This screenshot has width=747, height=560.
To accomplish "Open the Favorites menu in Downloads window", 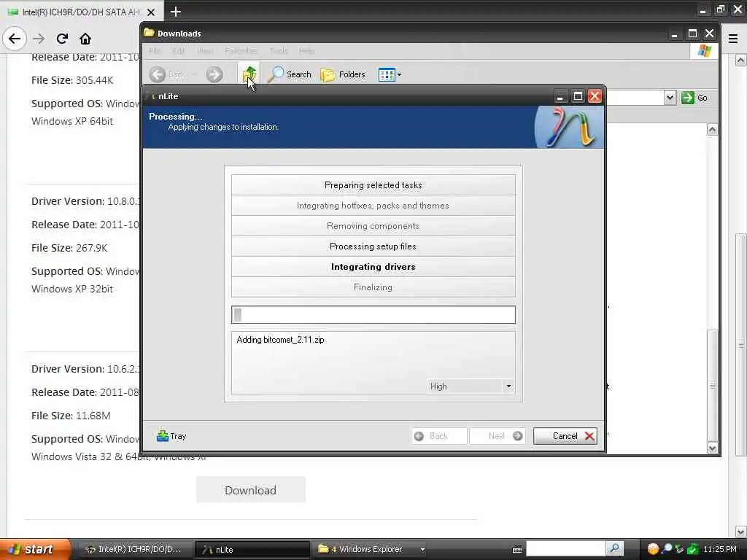I will click(241, 50).
